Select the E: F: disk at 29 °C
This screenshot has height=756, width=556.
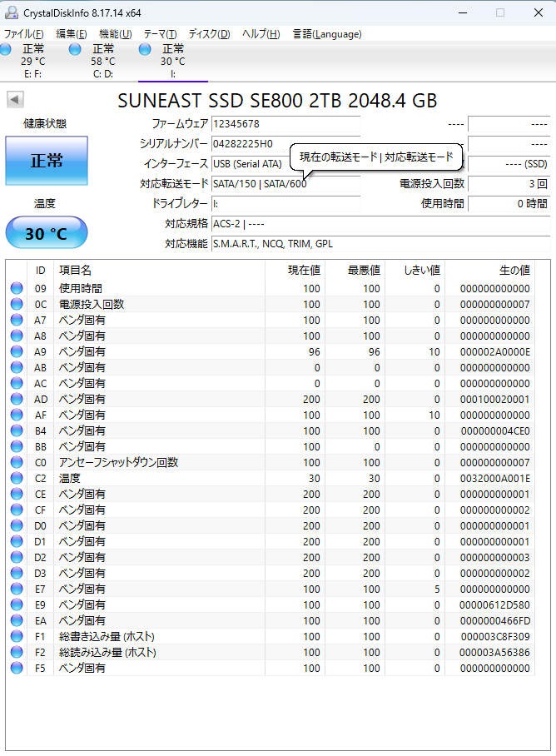33,61
